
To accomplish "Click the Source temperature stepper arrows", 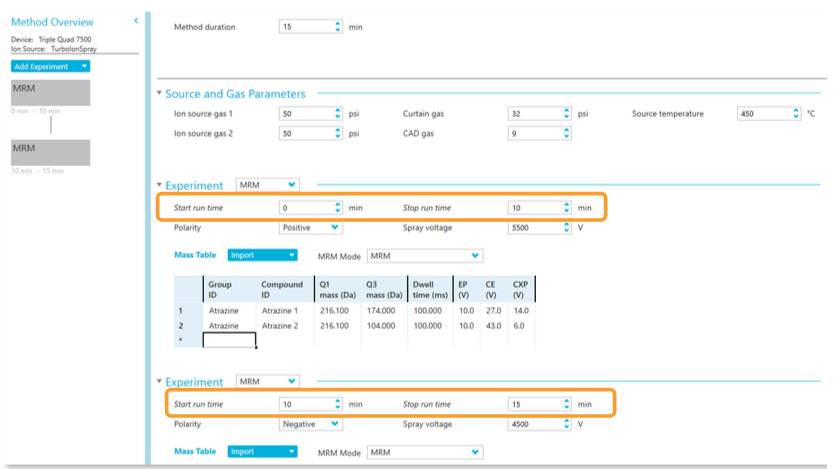I will tap(797, 114).
